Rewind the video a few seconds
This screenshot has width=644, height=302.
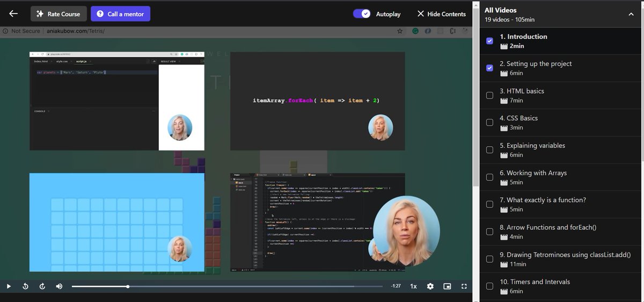pyautogui.click(x=25, y=286)
